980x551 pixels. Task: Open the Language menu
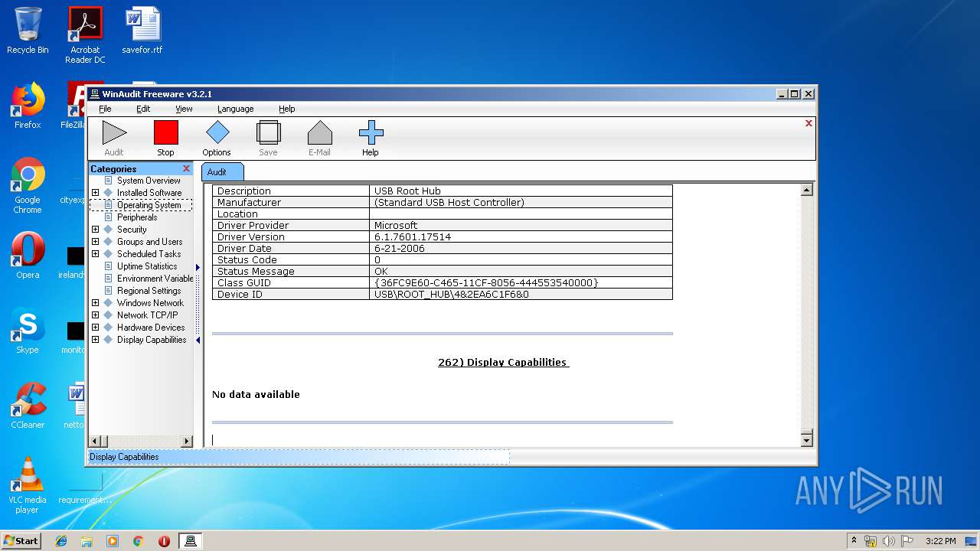pos(235,109)
